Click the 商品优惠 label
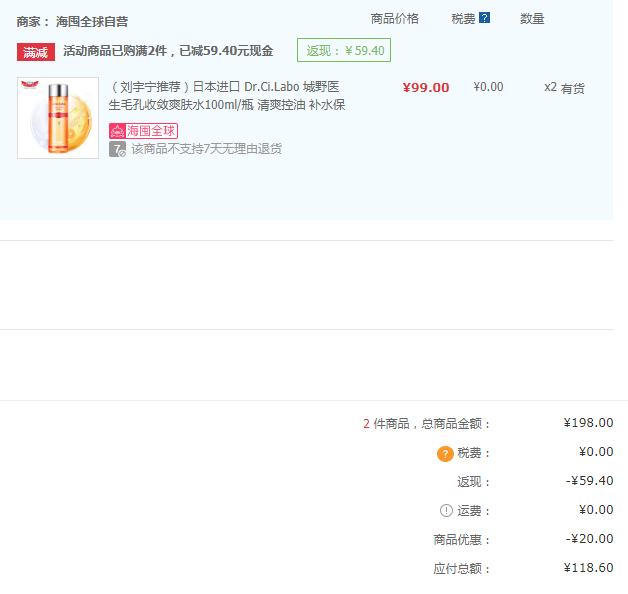Viewport: 628px width, 594px height. pos(461,540)
